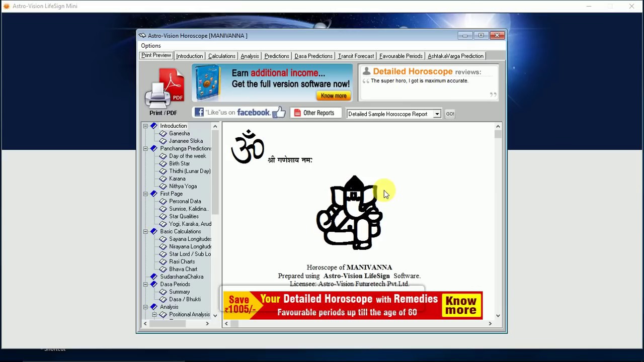
Task: Collapse the Basic Calculations tree node
Action: pos(145,232)
